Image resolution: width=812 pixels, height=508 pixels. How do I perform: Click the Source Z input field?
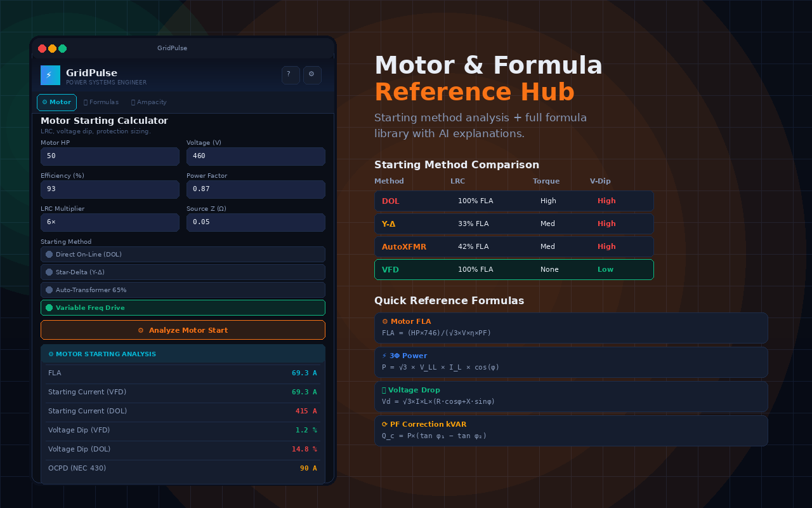click(x=256, y=222)
